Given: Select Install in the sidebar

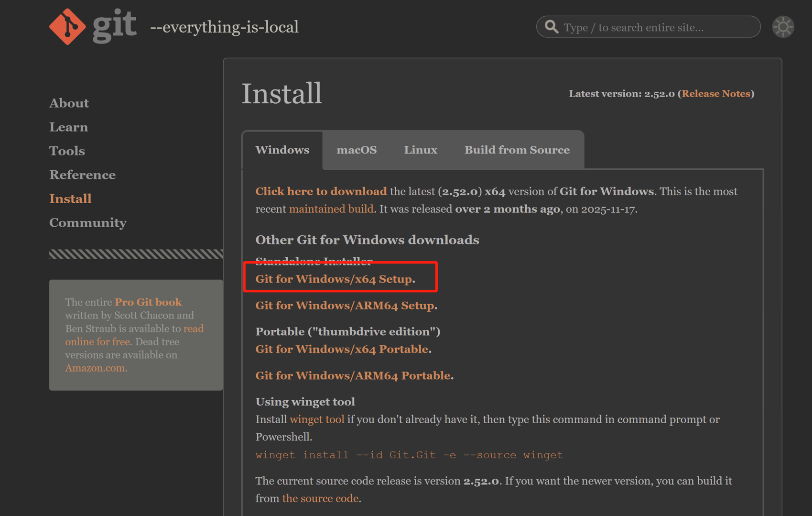Looking at the screenshot, I should (x=70, y=198).
